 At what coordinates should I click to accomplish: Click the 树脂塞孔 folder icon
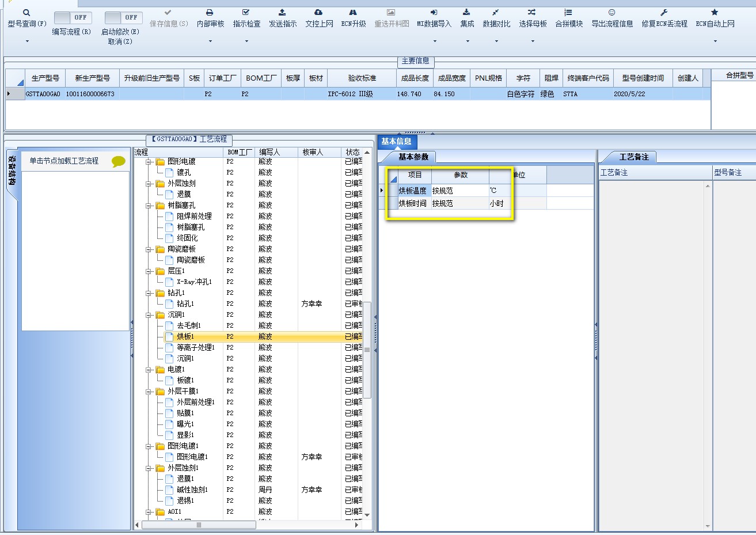(161, 205)
